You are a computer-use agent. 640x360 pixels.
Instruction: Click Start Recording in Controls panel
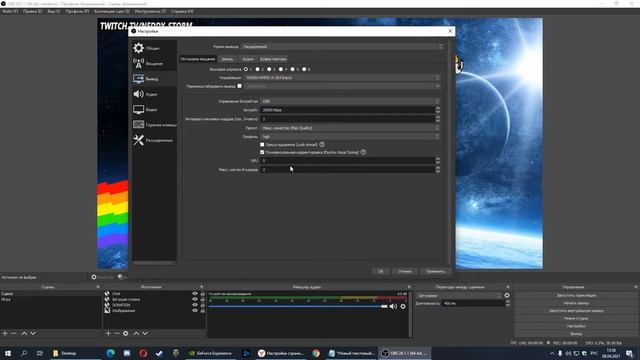[x=576, y=303]
